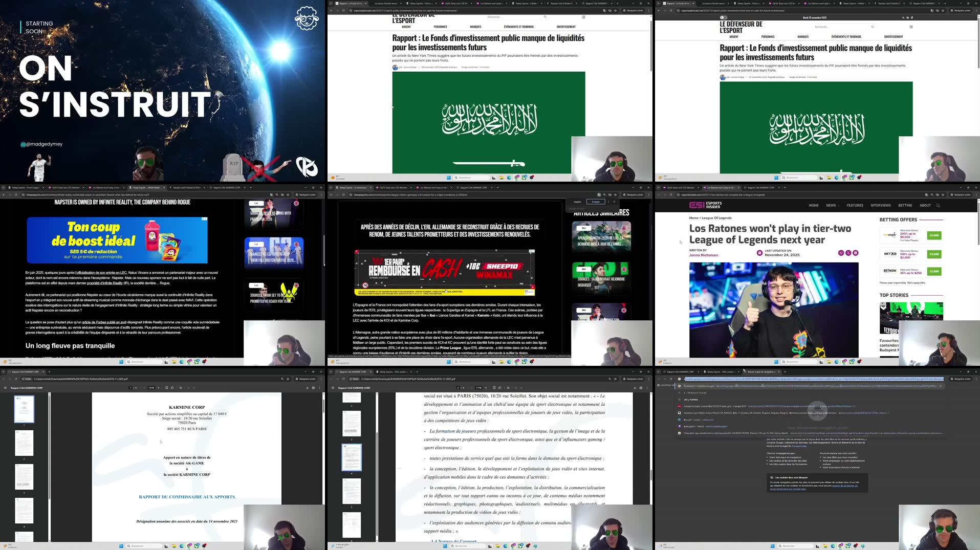Select 'anglais' in the translate popup
The height and width of the screenshot is (550, 980).
click(x=577, y=202)
